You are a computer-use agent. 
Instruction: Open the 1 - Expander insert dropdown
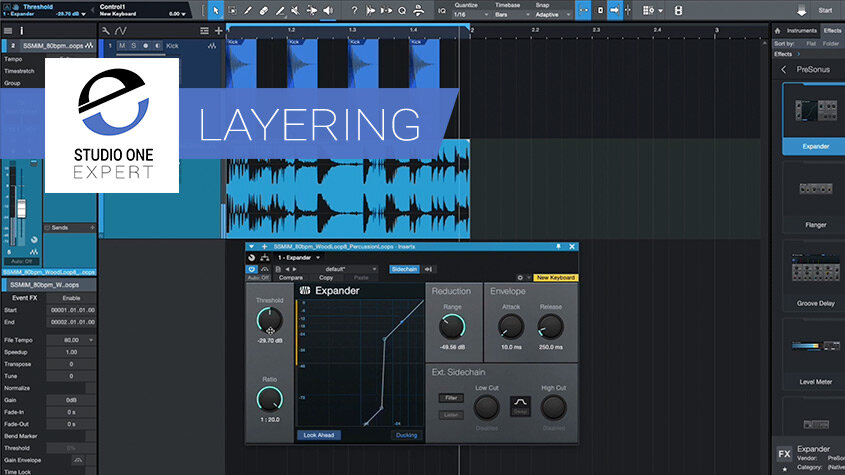pyautogui.click(x=299, y=258)
